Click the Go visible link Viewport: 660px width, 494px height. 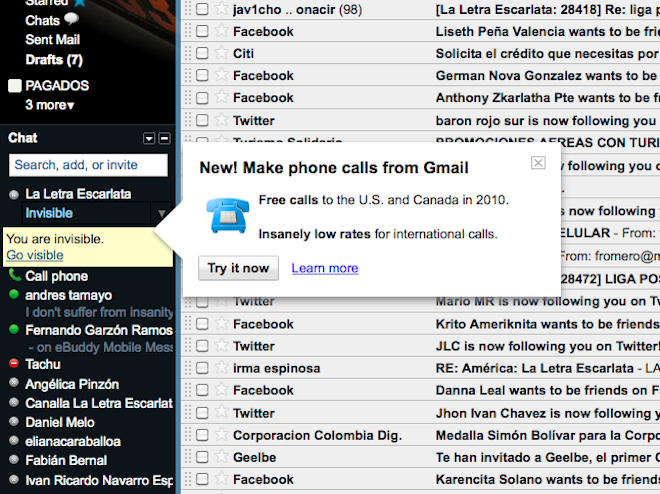pyautogui.click(x=34, y=255)
